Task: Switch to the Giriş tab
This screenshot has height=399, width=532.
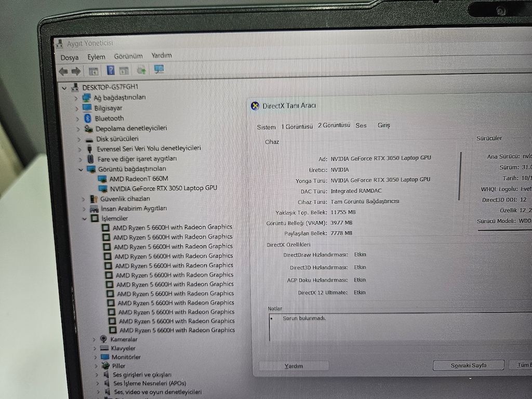Action: tap(384, 125)
